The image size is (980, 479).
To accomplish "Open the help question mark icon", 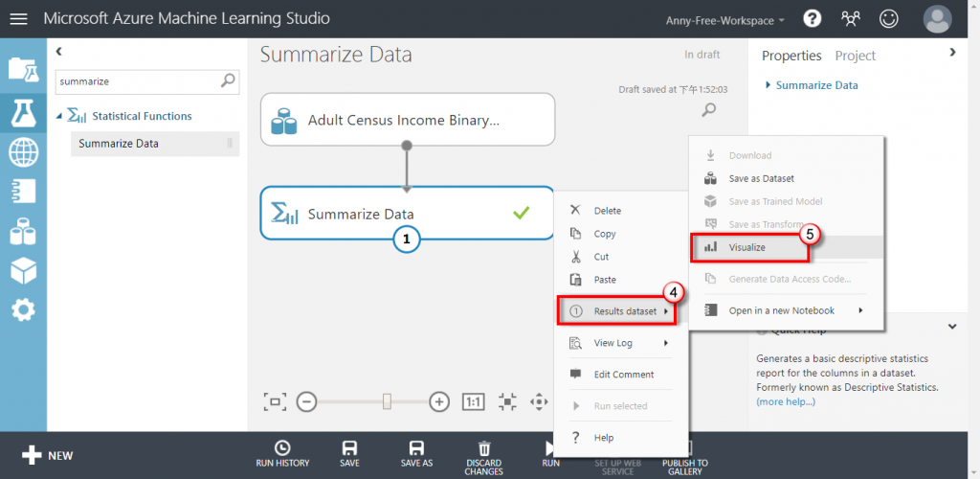I will 812,19.
